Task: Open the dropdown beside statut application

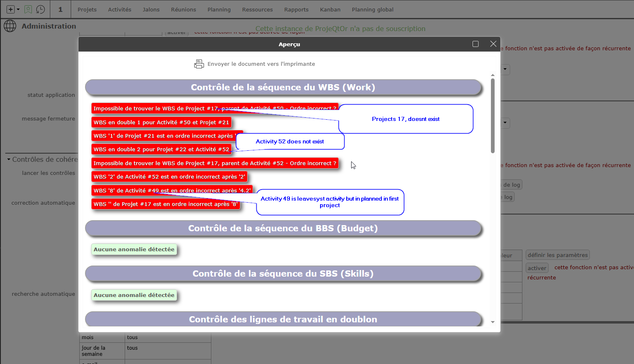Action: (504, 69)
